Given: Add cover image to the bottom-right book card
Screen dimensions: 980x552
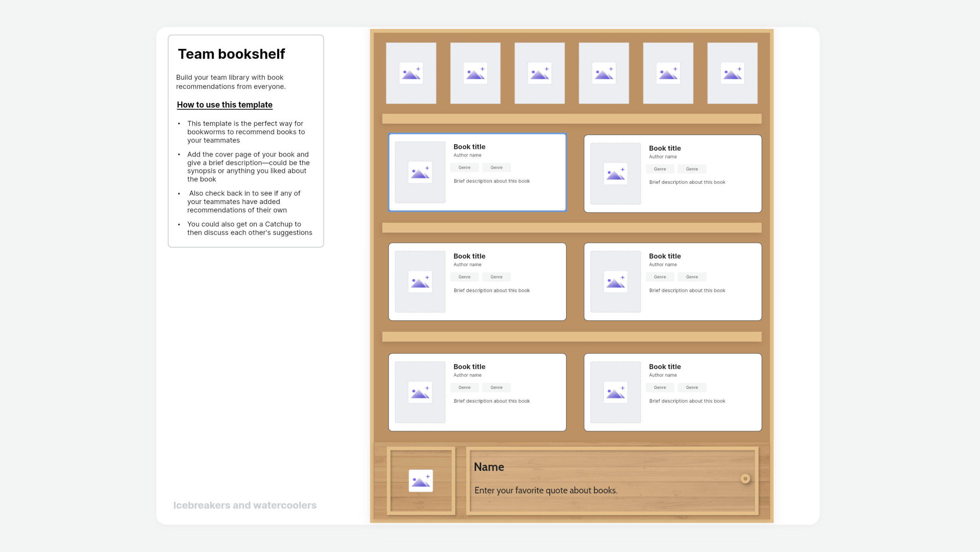Looking at the screenshot, I should pyautogui.click(x=616, y=392).
